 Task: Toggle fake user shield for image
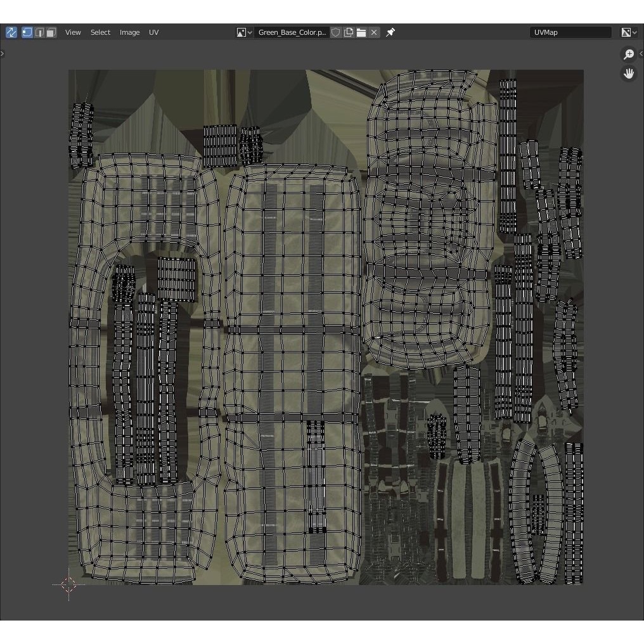[335, 32]
